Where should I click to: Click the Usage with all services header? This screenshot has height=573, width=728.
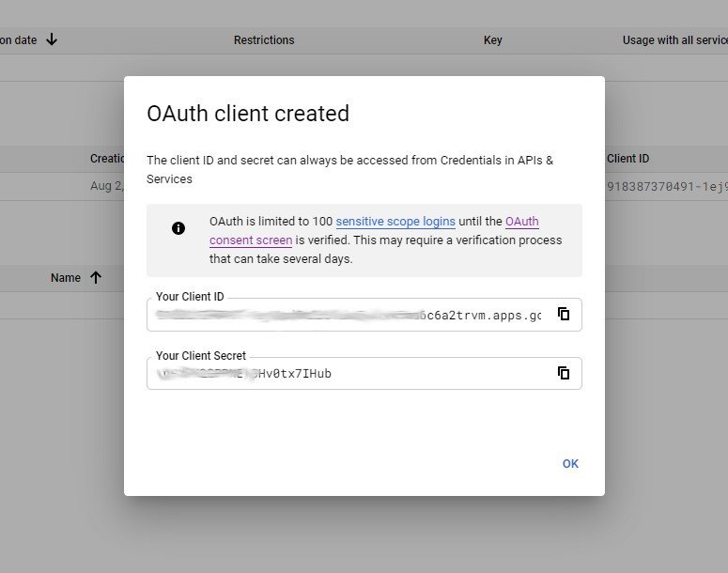pyautogui.click(x=675, y=40)
